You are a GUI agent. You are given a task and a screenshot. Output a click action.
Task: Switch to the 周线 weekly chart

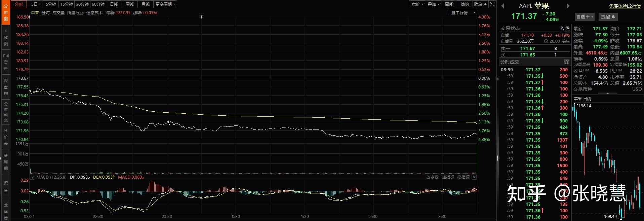coord(129,4)
